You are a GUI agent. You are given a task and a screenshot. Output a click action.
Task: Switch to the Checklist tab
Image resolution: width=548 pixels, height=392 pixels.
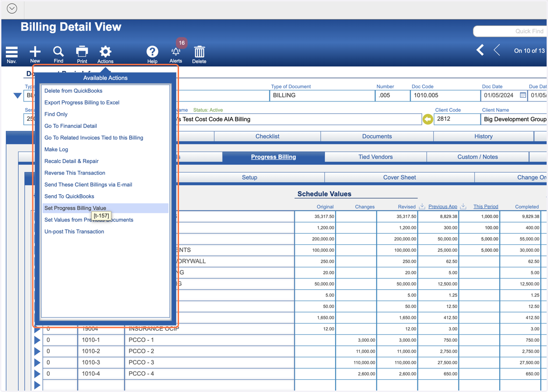point(268,136)
